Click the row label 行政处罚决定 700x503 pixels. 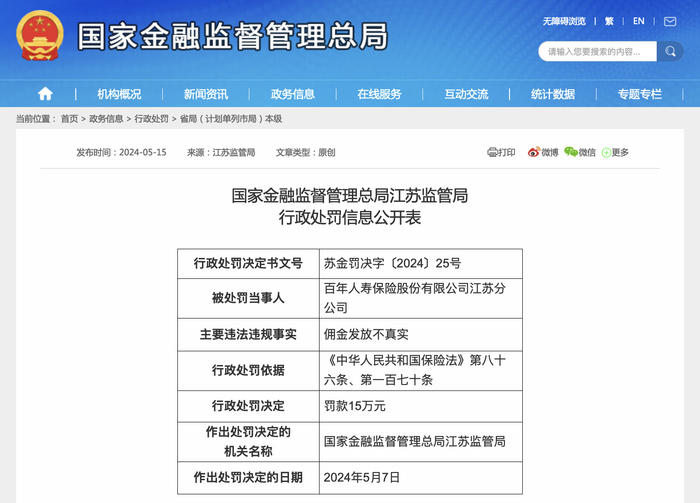(248, 407)
